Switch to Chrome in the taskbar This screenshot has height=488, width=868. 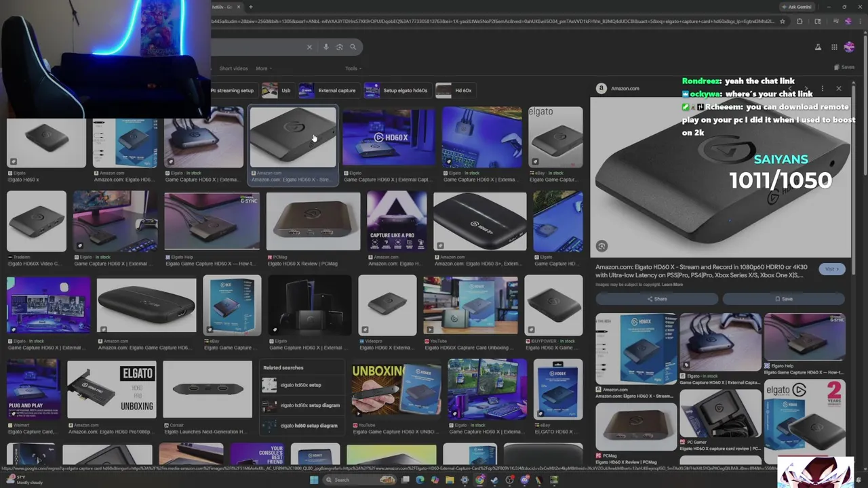479,480
